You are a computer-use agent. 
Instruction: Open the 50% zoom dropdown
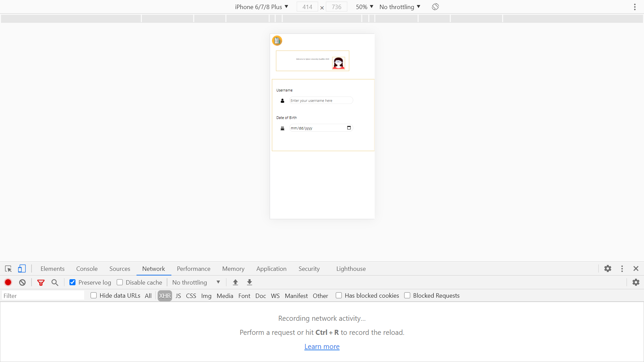[365, 7]
